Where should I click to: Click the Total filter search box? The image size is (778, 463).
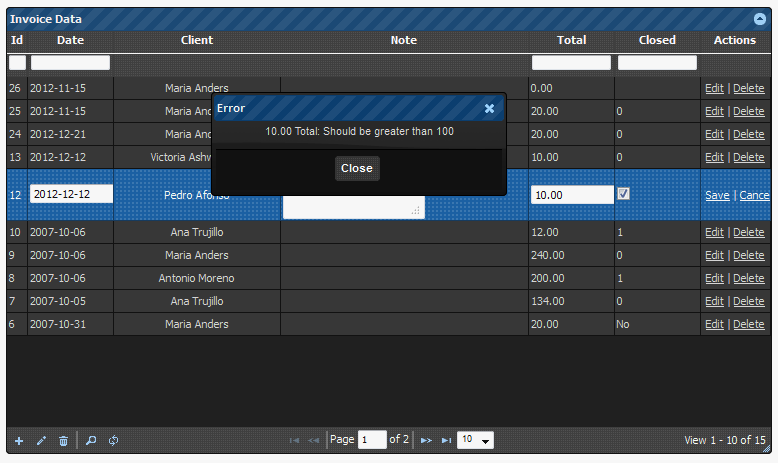[571, 63]
